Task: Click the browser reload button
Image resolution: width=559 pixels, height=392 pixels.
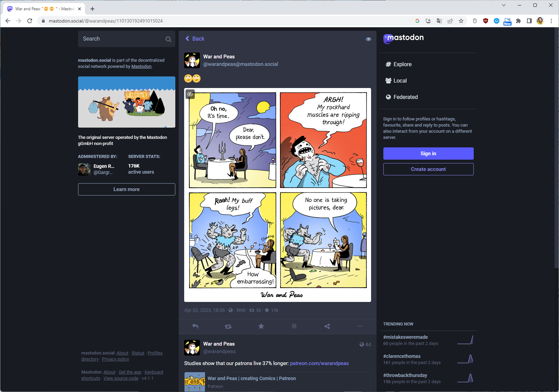Action: [30, 21]
